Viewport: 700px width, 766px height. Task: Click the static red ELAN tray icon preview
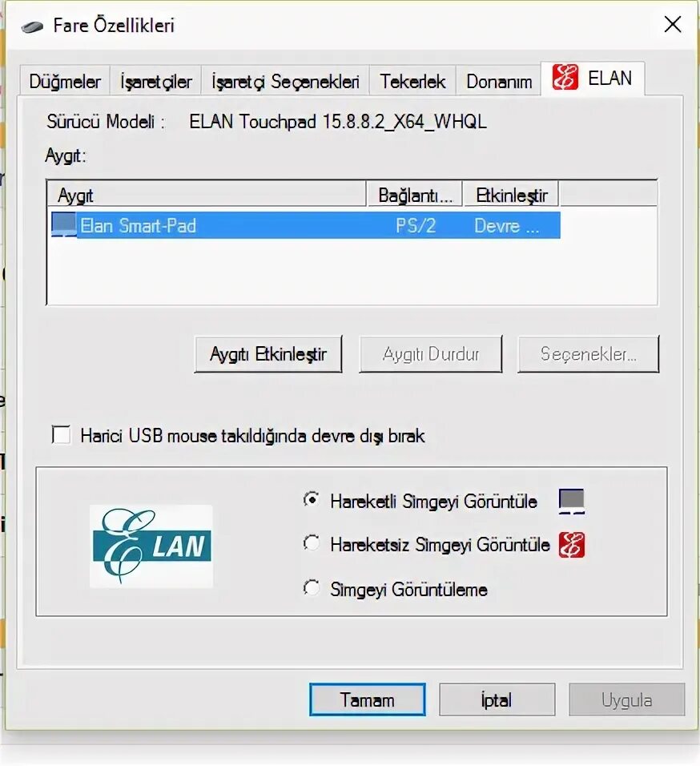[572, 544]
